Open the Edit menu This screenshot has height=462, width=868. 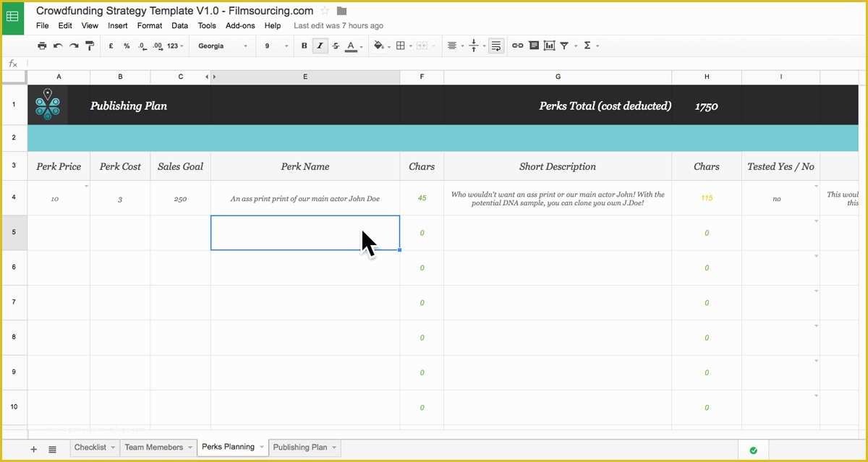click(65, 25)
